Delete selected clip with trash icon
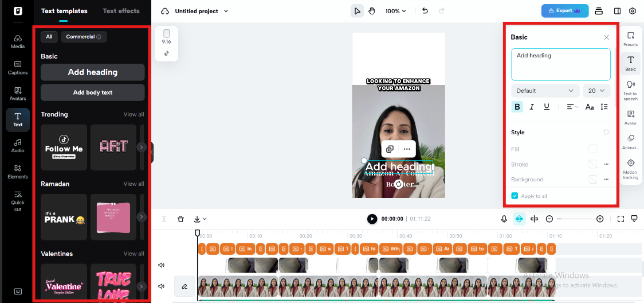Screen dimensions: 644x303 coord(180,219)
